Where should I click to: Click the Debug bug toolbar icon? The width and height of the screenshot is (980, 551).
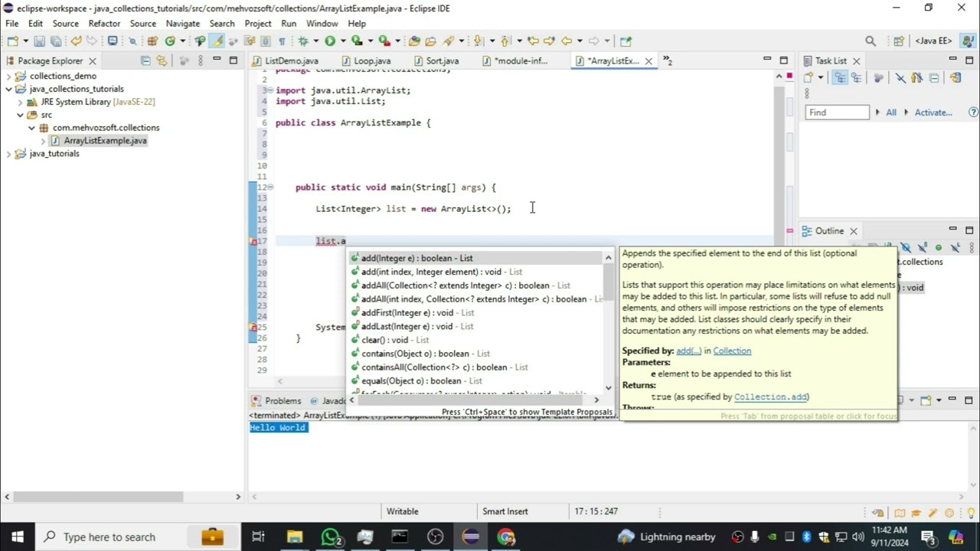coord(303,41)
